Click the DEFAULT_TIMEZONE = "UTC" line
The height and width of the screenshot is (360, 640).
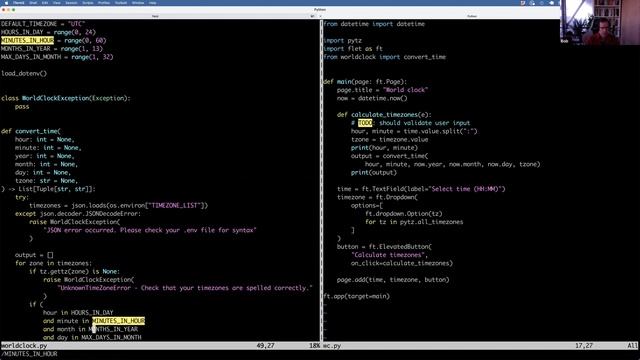[43, 24]
